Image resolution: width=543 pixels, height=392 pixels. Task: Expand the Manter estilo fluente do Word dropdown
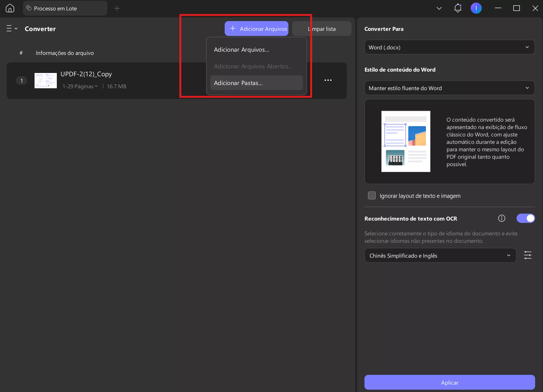(x=449, y=88)
